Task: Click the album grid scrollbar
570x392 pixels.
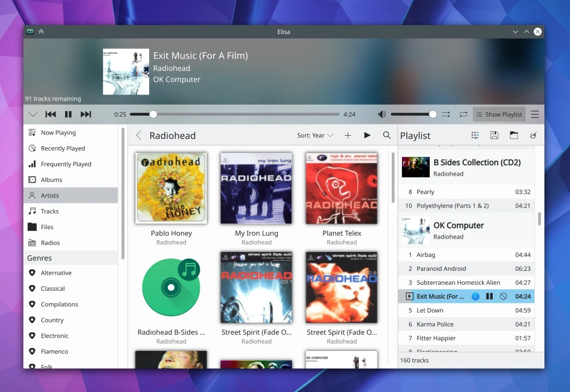Action: point(393,177)
